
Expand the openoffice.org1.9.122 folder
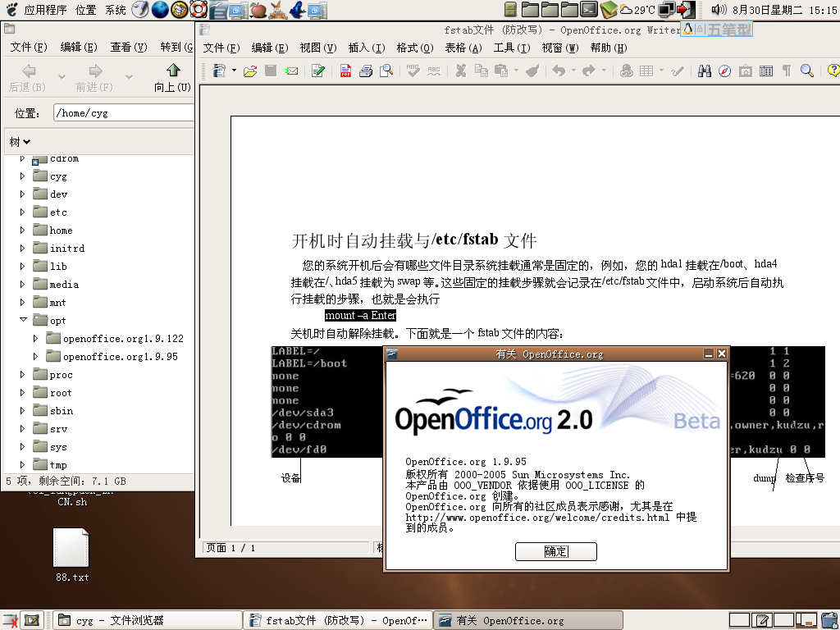tap(35, 339)
